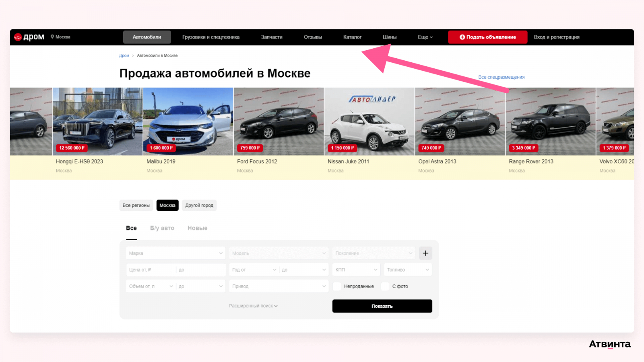Click the Цена от price field
Image resolution: width=644 pixels, height=362 pixels.
tap(151, 270)
